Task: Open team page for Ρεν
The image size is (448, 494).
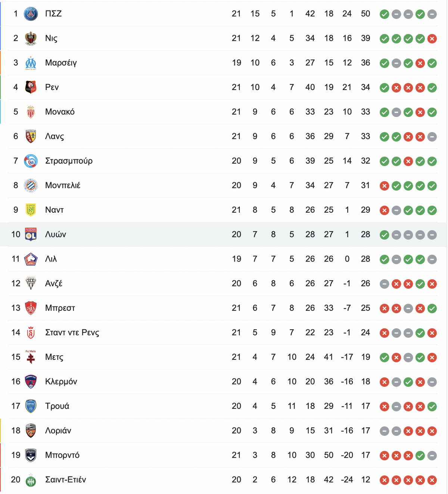Action: [x=52, y=87]
